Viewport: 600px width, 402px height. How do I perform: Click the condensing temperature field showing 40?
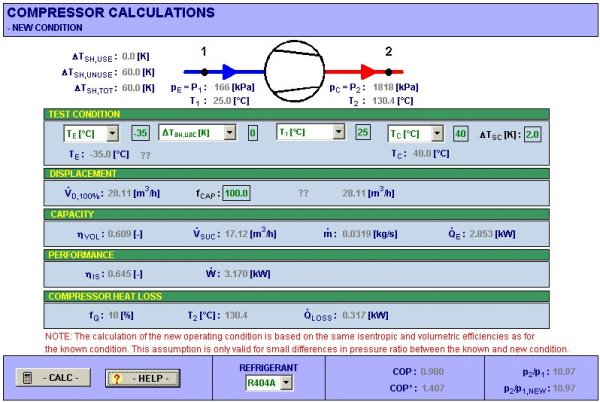(x=460, y=133)
